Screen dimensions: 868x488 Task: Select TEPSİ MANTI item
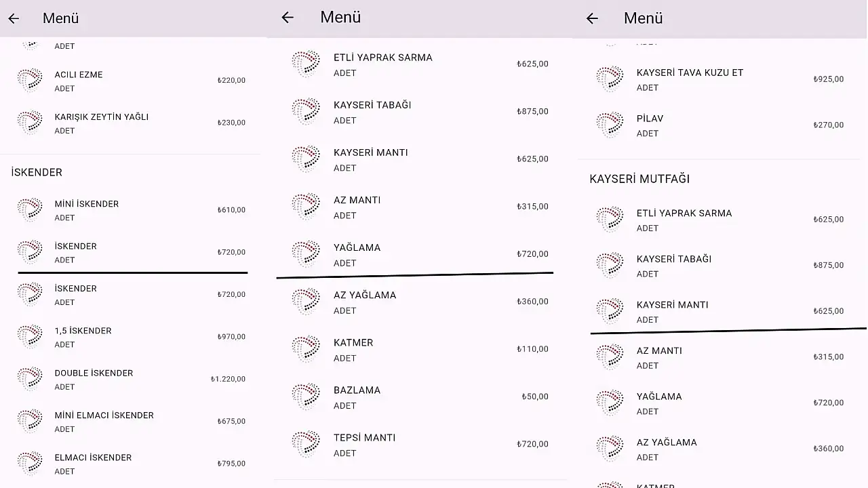pos(420,445)
